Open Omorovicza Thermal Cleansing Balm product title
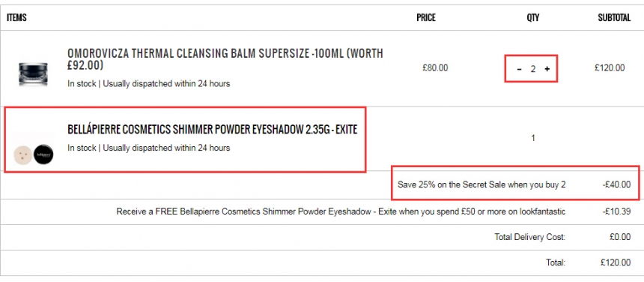Image resolution: width=644 pixels, height=282 pixels. [225, 59]
